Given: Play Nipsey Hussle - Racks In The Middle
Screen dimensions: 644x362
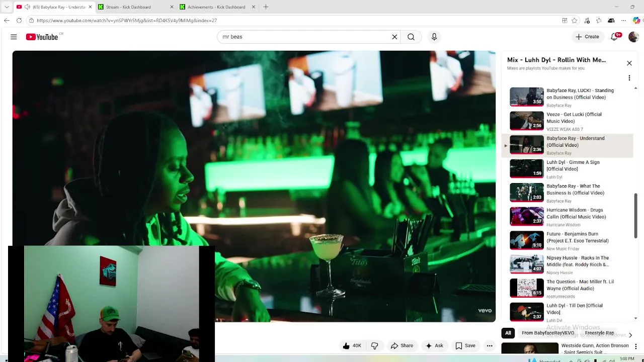Looking at the screenshot, I should pos(568,265).
